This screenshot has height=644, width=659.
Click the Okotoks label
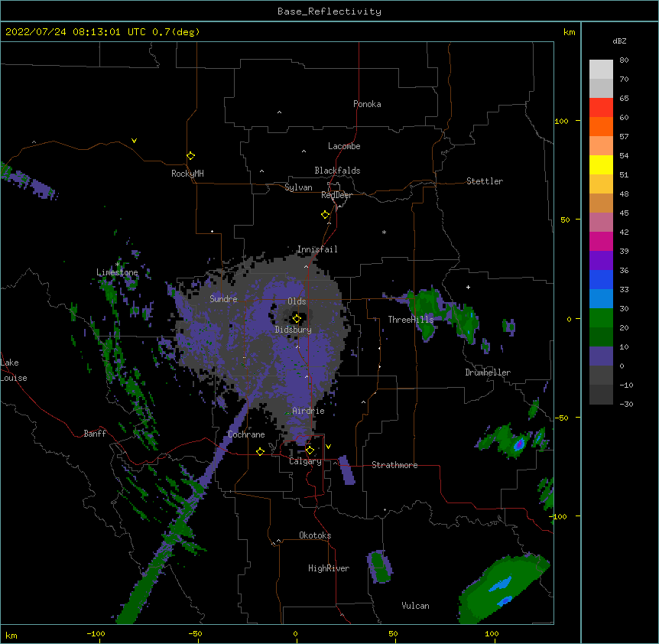(x=315, y=535)
